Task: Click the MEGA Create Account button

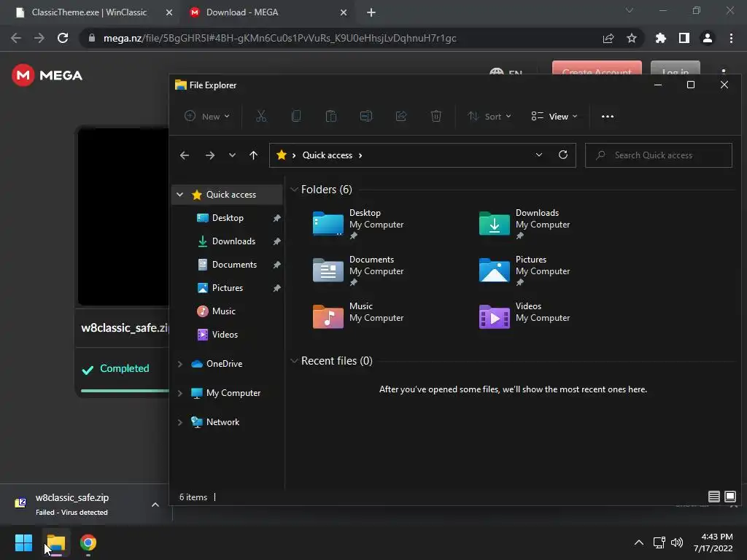Action: click(597, 68)
